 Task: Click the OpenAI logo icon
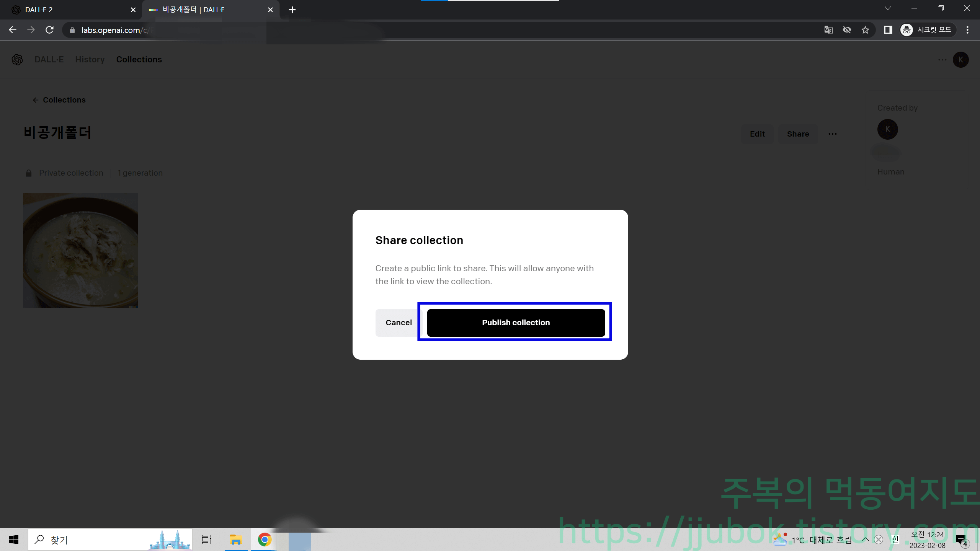pos(17,60)
